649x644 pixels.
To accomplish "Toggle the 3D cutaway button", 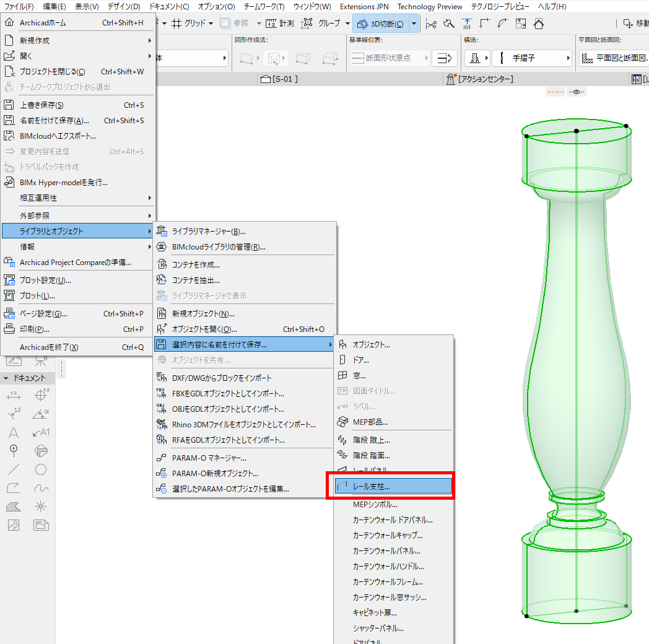I will 380,24.
